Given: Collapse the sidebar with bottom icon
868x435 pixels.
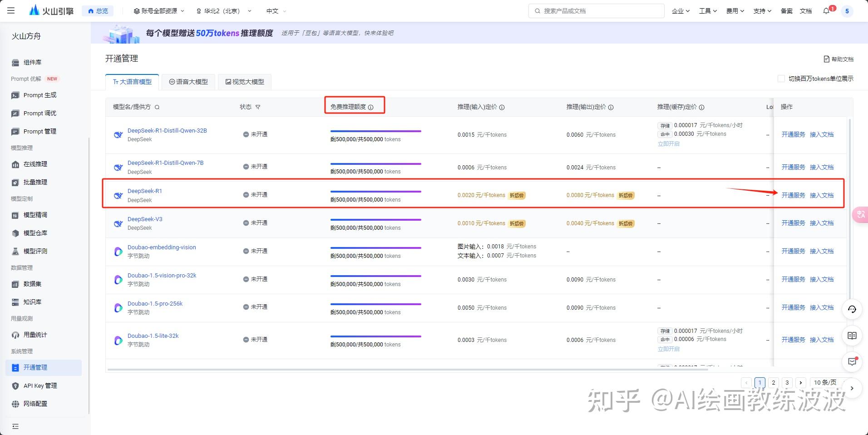Looking at the screenshot, I should point(15,426).
